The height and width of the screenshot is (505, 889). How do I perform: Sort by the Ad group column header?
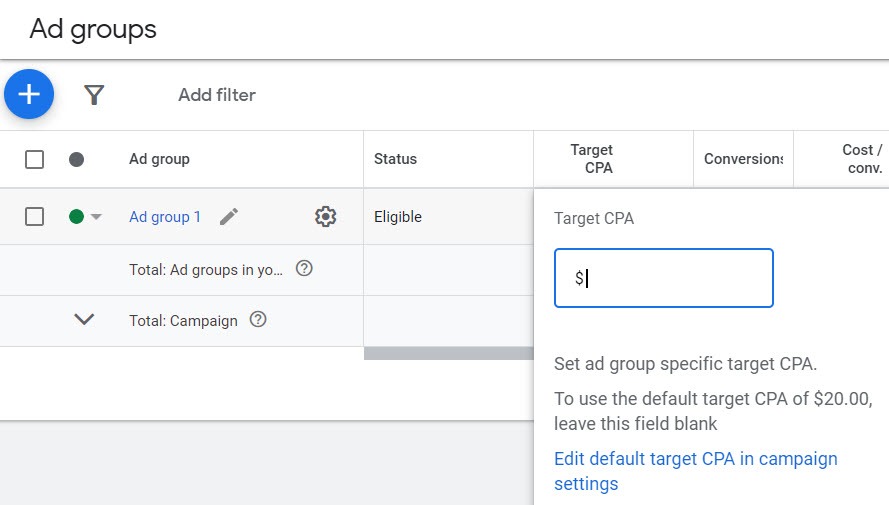159,159
